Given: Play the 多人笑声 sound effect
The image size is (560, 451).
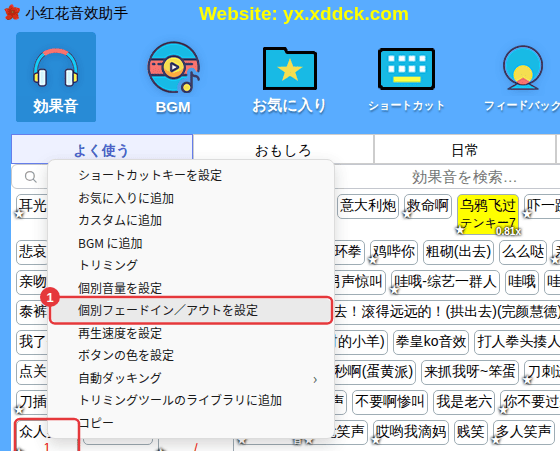Looking at the screenshot, I should tap(524, 432).
